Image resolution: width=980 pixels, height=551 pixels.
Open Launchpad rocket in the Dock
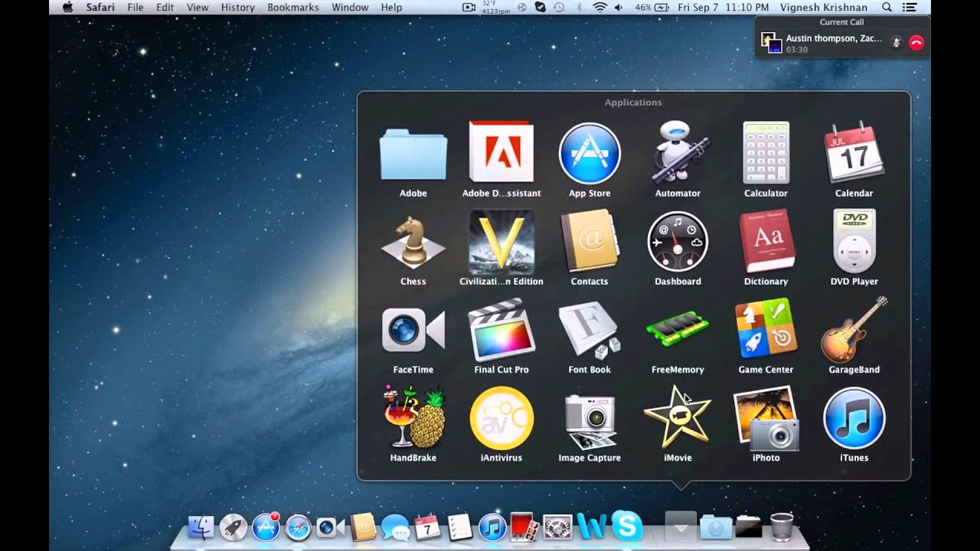coord(233,527)
